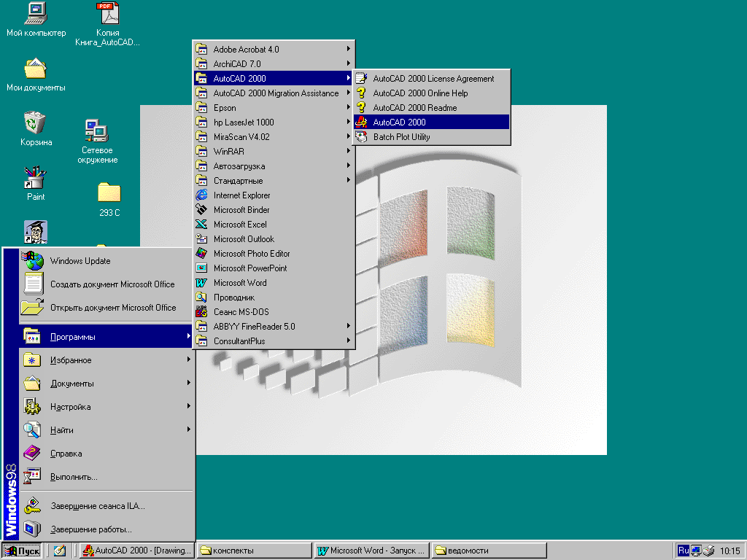
Task: Select Программы in the Start menu
Action: 107,337
